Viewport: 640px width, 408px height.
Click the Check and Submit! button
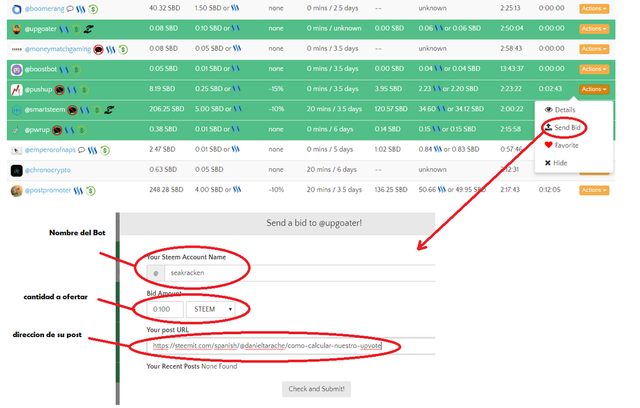coord(316,389)
